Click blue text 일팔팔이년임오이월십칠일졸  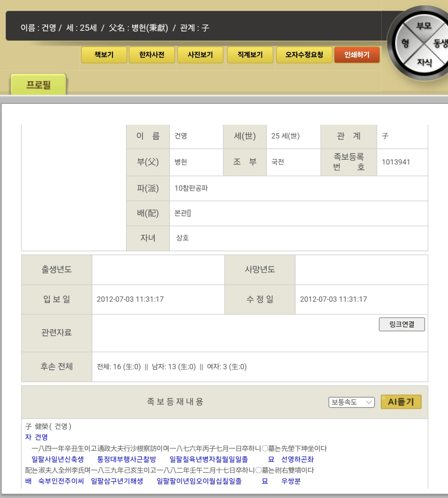click(199, 481)
